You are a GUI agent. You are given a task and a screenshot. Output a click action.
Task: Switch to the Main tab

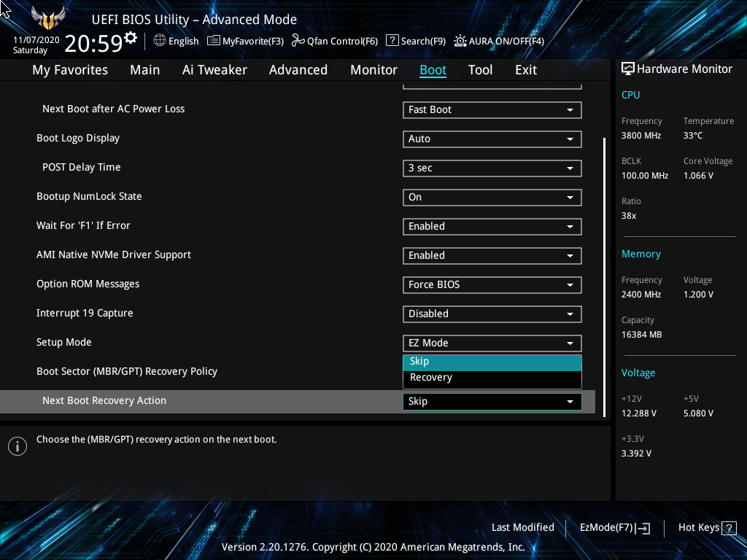click(145, 70)
